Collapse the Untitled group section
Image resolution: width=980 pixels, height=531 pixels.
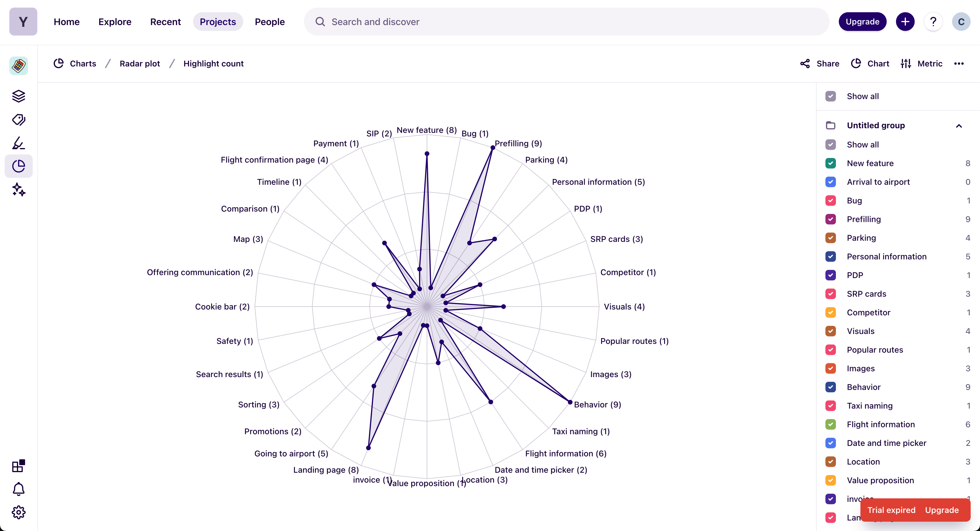coord(959,126)
